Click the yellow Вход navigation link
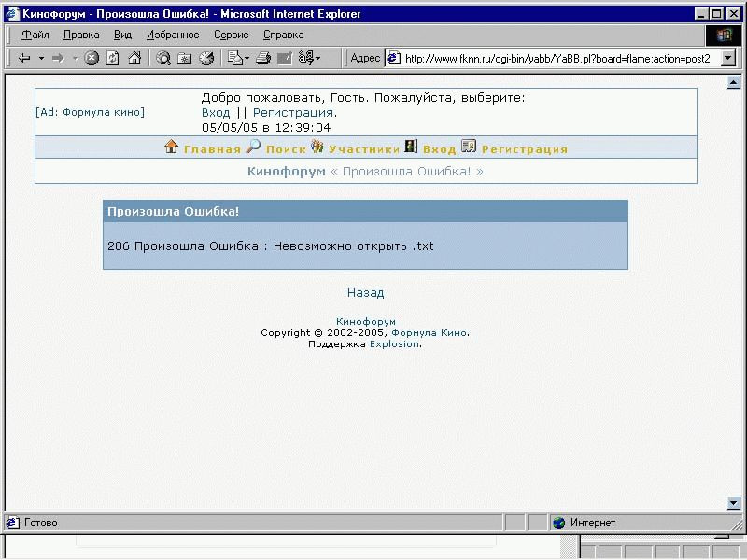Viewport: 747px width, 560px height. (439, 149)
